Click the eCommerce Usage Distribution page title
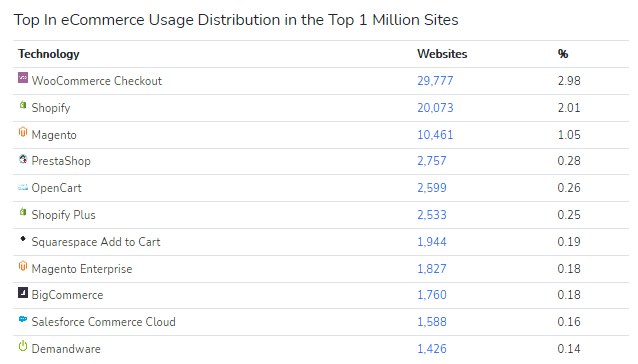638x364 pixels. (236, 20)
